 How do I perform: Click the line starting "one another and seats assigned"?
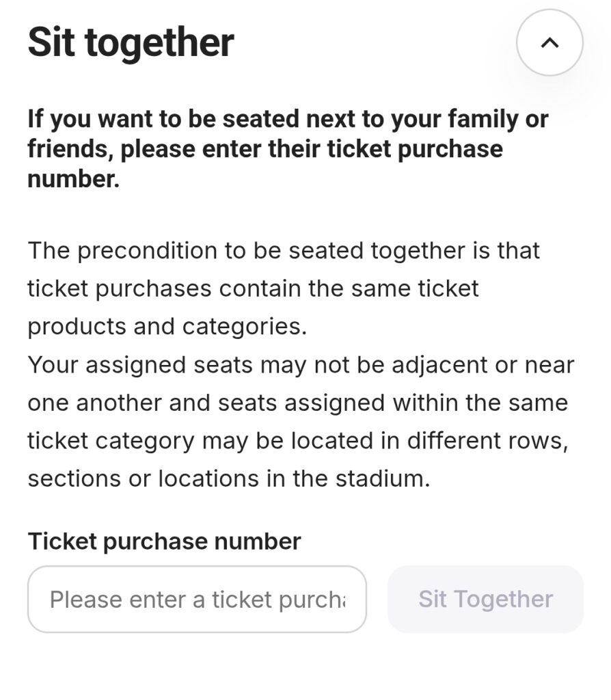pos(297,403)
